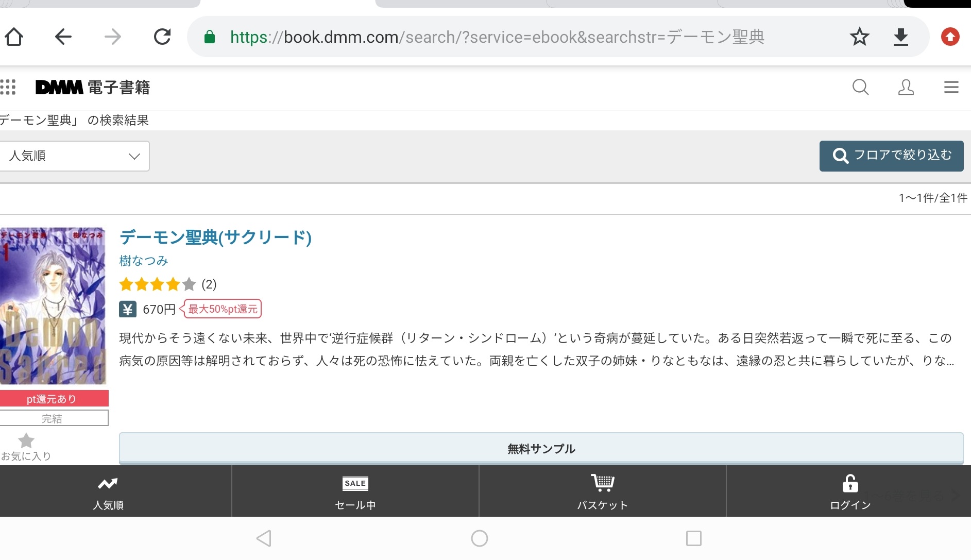Open the user account profile icon

coord(906,87)
